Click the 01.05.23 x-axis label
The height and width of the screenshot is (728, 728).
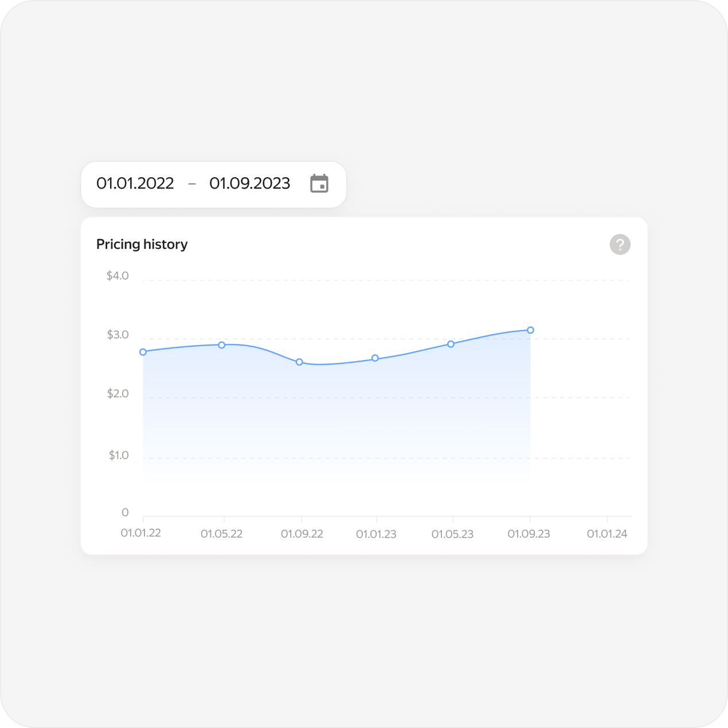click(452, 534)
